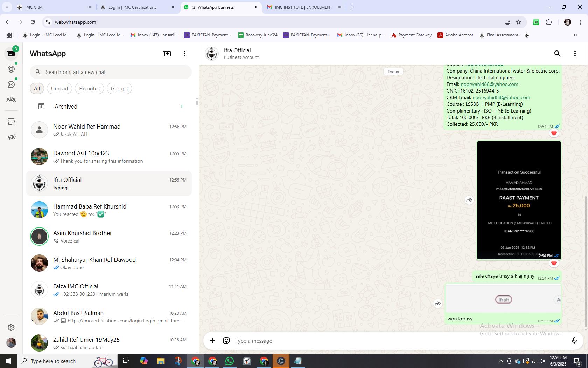Open the Transaction Successful payment image
The width and height of the screenshot is (588, 368).
tap(519, 200)
